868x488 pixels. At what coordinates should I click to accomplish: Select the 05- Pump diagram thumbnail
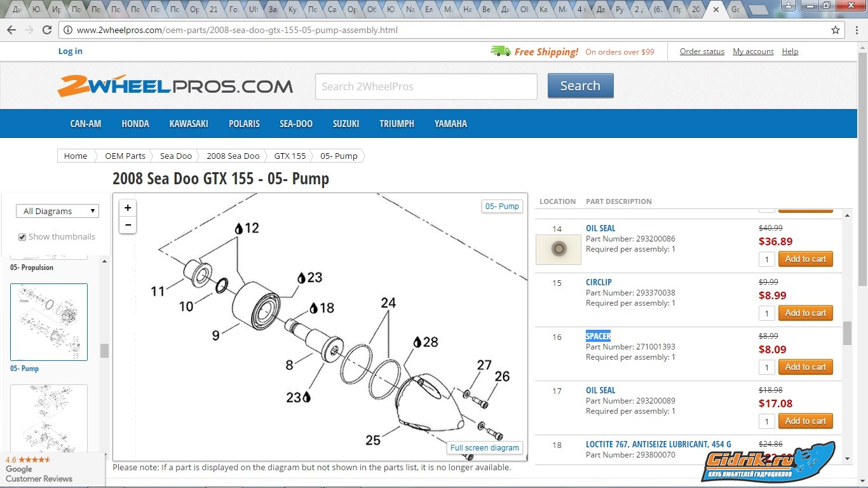click(49, 322)
